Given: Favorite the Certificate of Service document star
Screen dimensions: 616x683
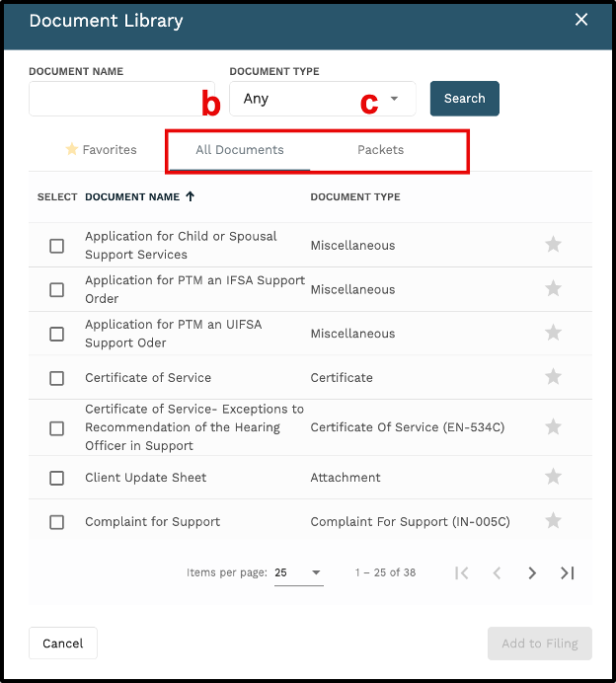Looking at the screenshot, I should coord(553,377).
